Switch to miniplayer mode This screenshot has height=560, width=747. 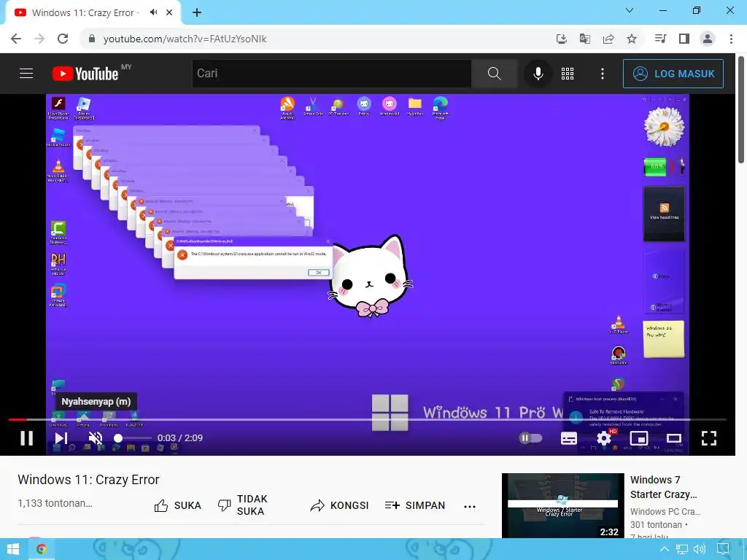click(639, 438)
